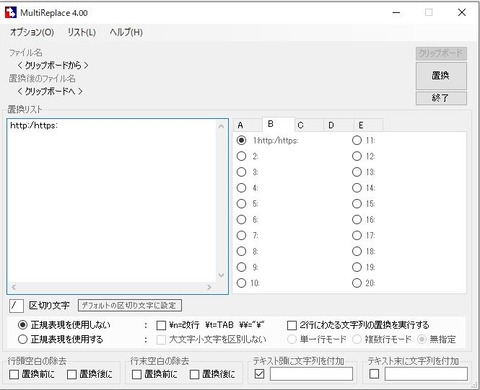The width and height of the screenshot is (480, 390).
Task: Open the オプション(O) menu
Action: tap(32, 32)
